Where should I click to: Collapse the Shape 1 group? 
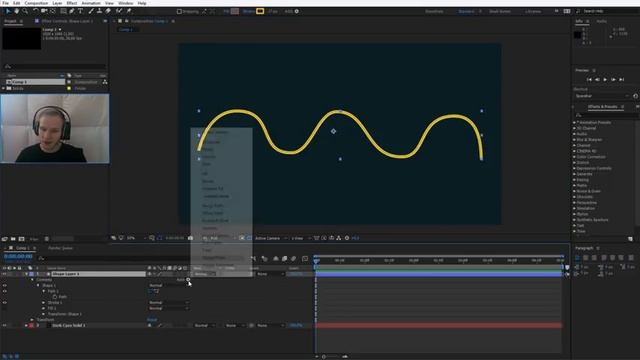coord(38,285)
